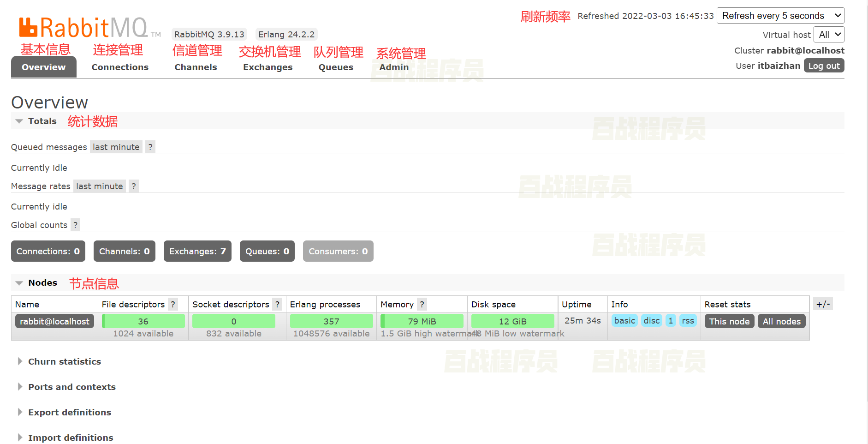The height and width of the screenshot is (444, 868).
Task: Switch to the Queues tab
Action: point(336,67)
